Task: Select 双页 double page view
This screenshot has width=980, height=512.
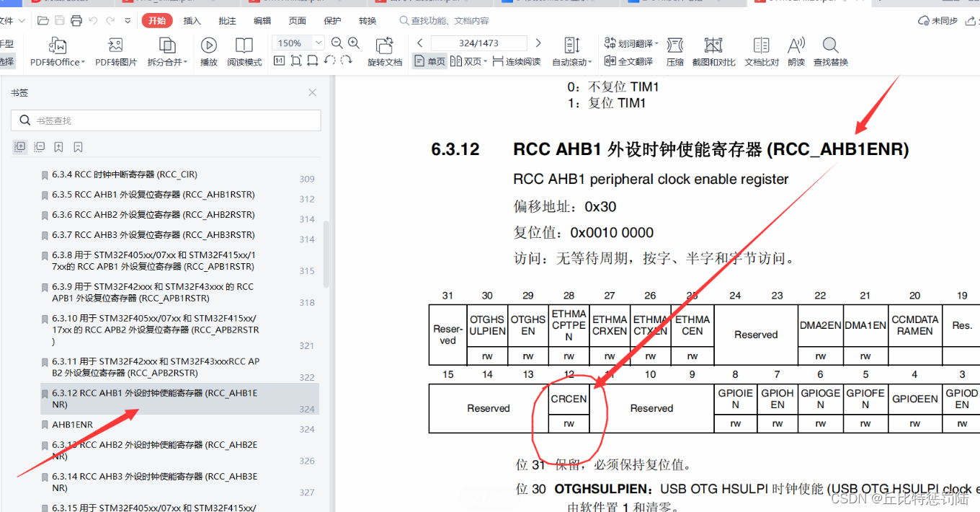Action: pyautogui.click(x=468, y=62)
